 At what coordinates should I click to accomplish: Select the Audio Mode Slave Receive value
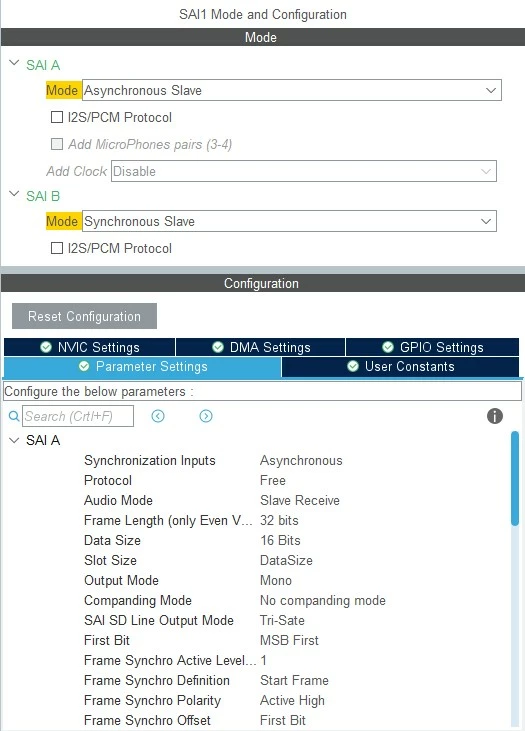300,500
